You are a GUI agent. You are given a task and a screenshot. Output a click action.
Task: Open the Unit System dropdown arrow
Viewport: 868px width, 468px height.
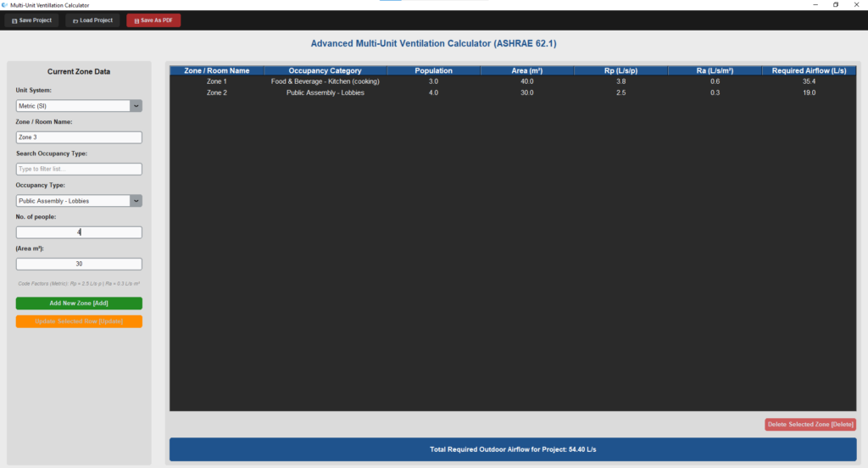(x=136, y=106)
